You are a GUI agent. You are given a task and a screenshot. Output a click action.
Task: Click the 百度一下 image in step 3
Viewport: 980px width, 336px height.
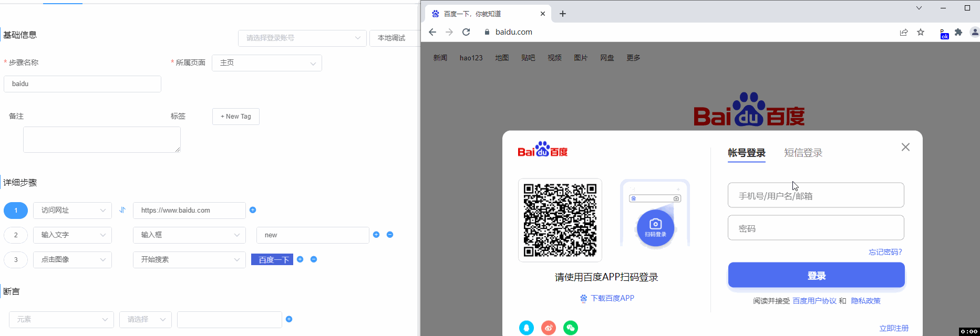pos(272,259)
